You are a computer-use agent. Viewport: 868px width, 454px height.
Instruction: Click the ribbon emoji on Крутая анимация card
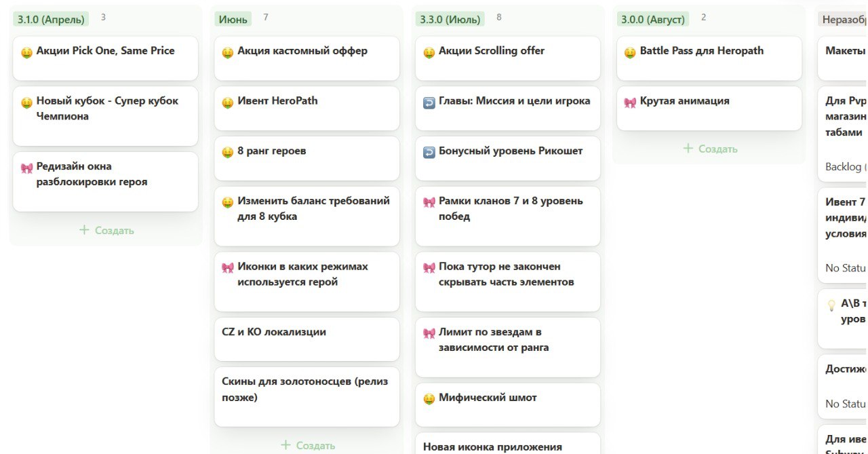(630, 102)
